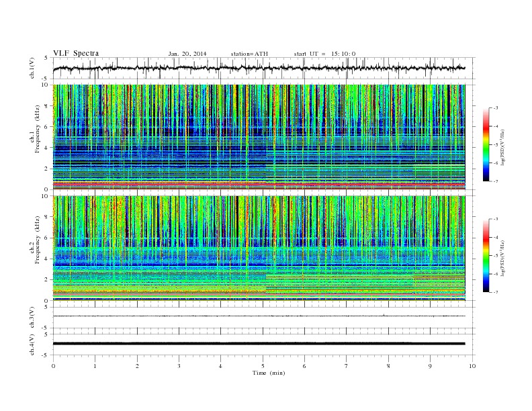The width and height of the screenshot is (532, 411).
Task: Click the ch.1 colorbar "log(PSD)(V²/Hz)" label
Action: point(502,147)
